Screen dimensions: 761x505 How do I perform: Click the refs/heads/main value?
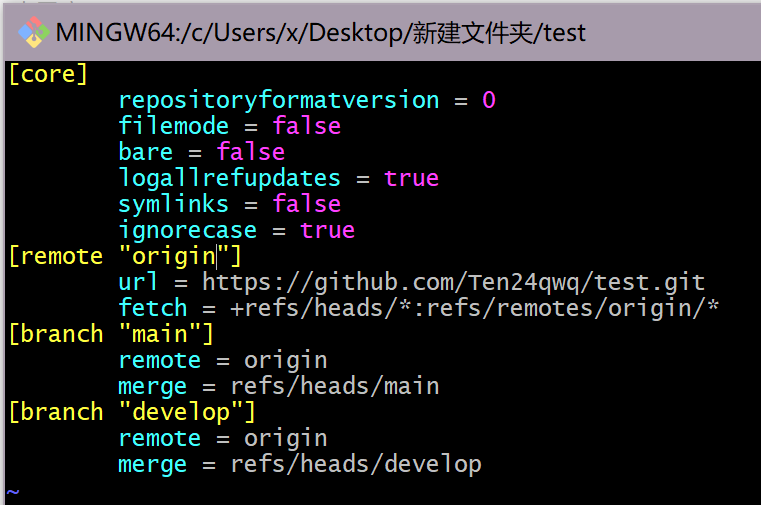click(x=335, y=387)
